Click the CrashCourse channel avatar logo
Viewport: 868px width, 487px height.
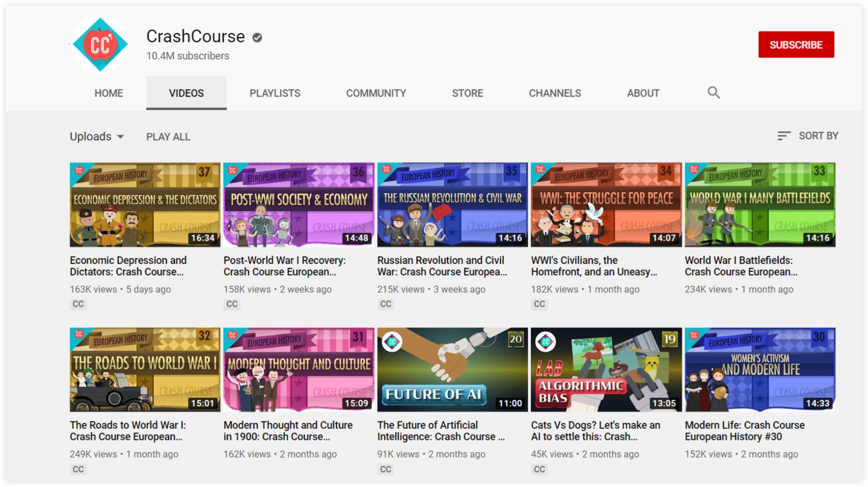[x=100, y=45]
